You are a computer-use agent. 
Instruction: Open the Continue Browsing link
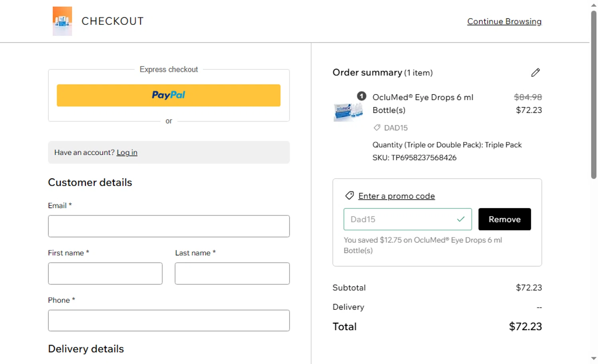click(504, 22)
